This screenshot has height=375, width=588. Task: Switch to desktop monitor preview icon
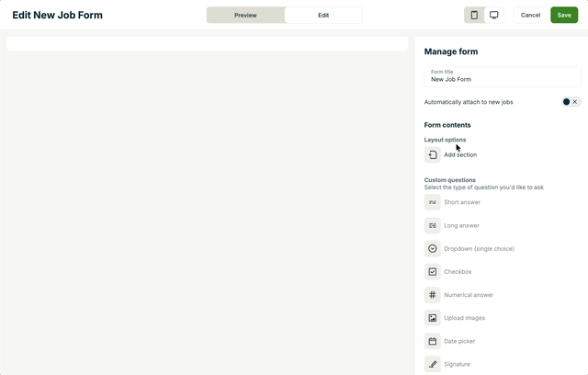coord(494,15)
